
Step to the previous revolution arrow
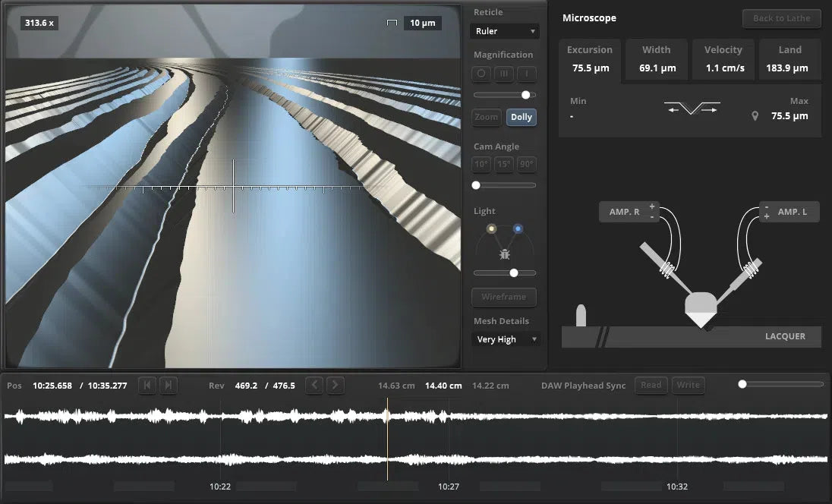(314, 386)
